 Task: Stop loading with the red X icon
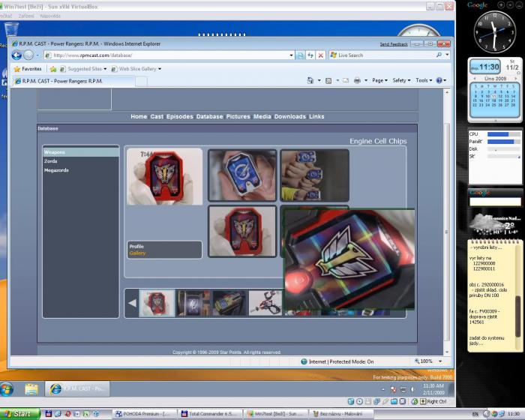click(x=320, y=55)
